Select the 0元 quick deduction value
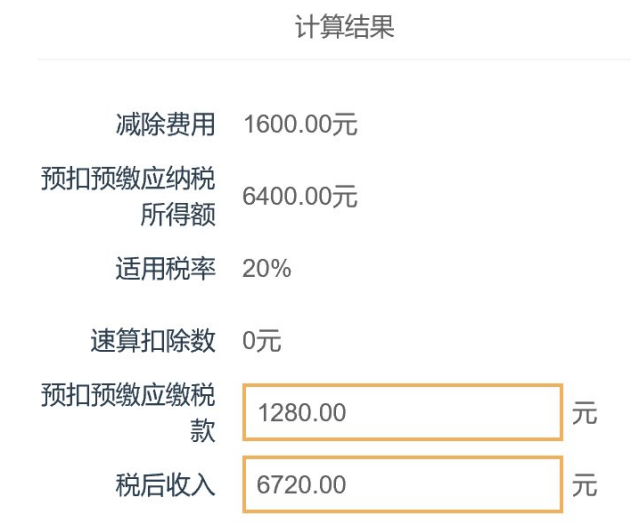The height and width of the screenshot is (525, 631). click(x=262, y=341)
